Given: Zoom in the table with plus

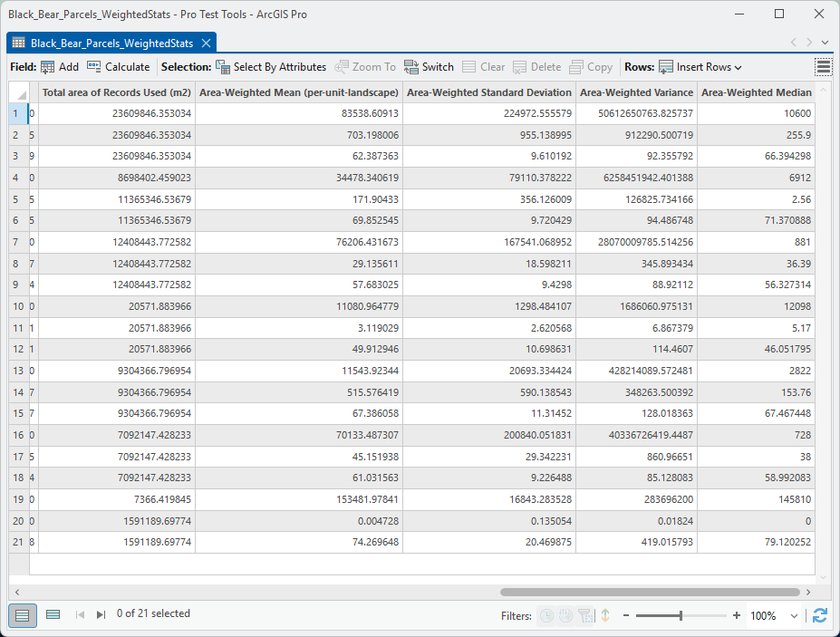Looking at the screenshot, I should tap(737, 615).
